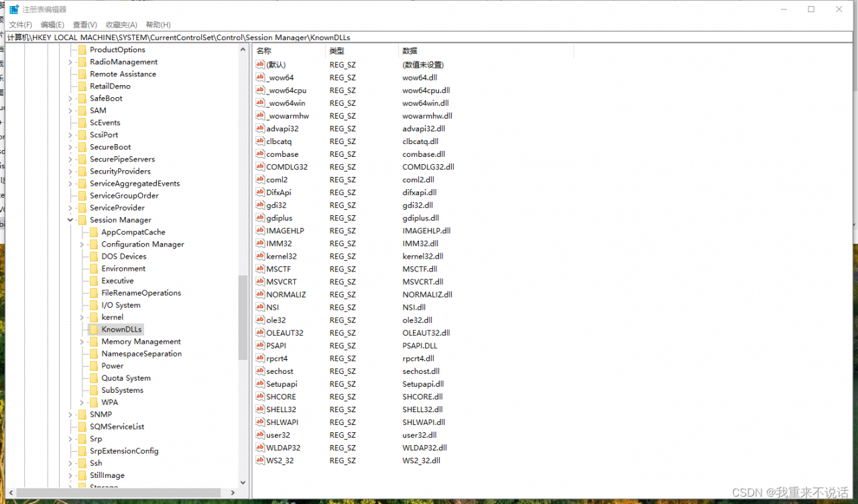Click the string value icon for combase
Image resolution: width=858 pixels, height=504 pixels.
[261, 153]
